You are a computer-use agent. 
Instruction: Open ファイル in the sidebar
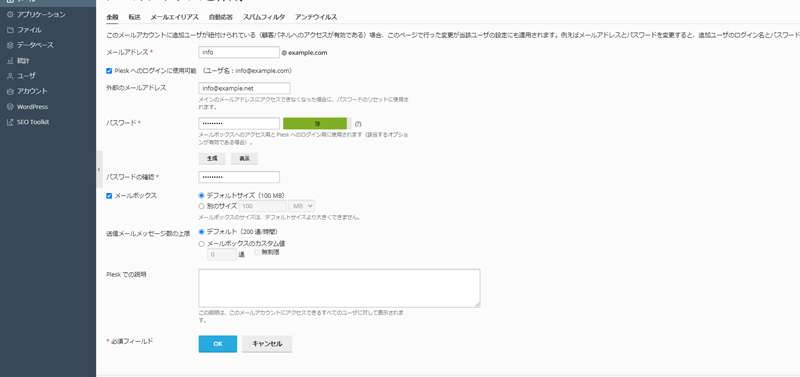pyautogui.click(x=30, y=30)
